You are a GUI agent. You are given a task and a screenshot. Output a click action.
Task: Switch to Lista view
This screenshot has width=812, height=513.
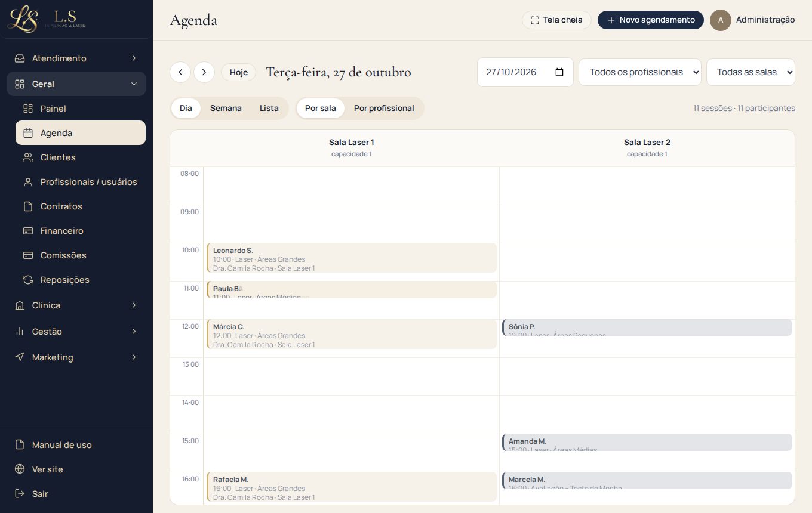click(269, 109)
